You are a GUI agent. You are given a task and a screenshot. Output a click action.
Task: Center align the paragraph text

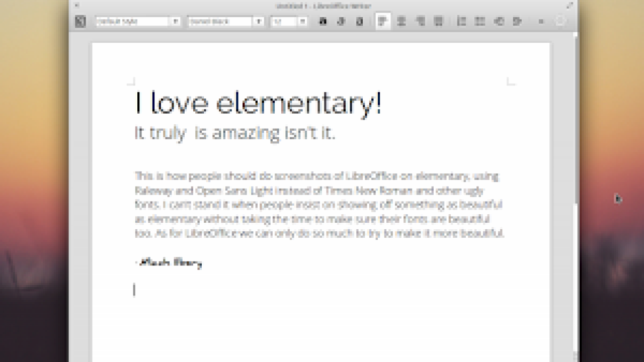click(x=401, y=22)
